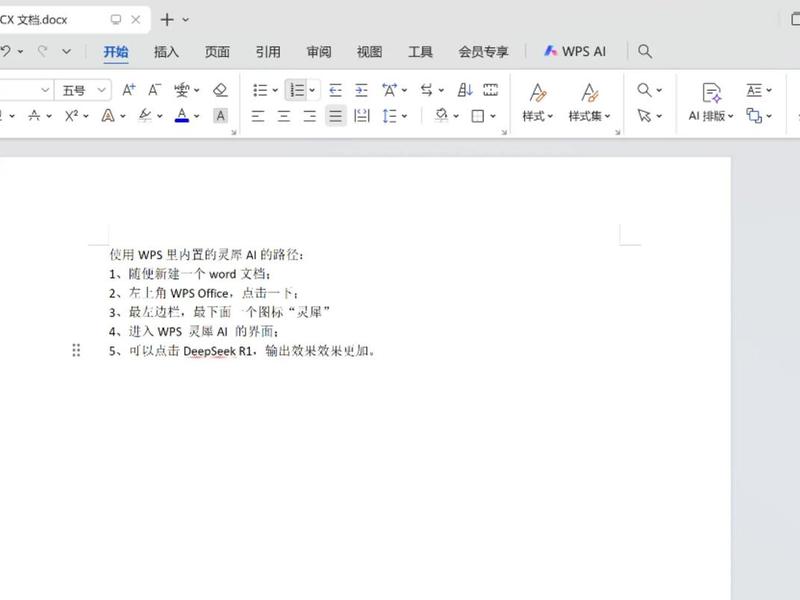Expand the line spacing dropdown arrow
The width and height of the screenshot is (800, 600).
pyautogui.click(x=404, y=116)
